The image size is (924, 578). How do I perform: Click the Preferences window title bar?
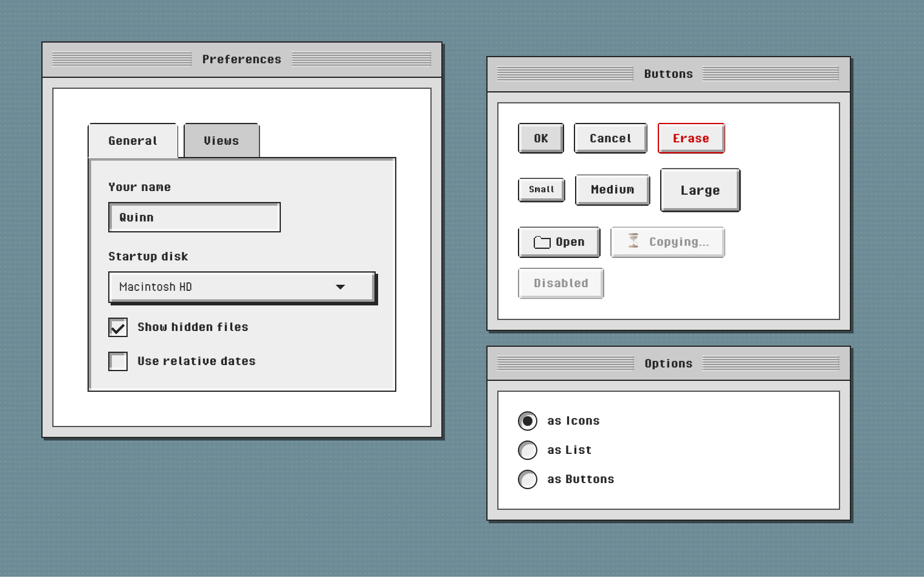coord(242,60)
